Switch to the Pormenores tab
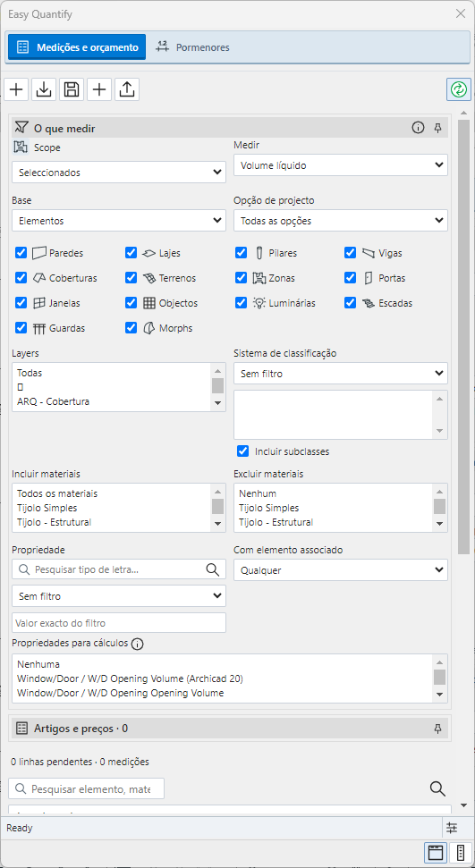The image size is (475, 868). point(192,47)
